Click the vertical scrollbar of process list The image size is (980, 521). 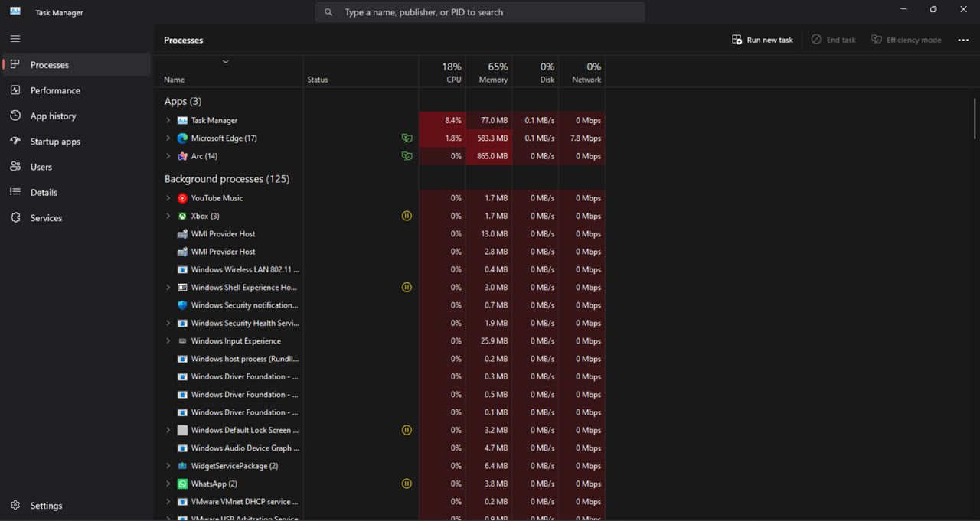[975, 119]
